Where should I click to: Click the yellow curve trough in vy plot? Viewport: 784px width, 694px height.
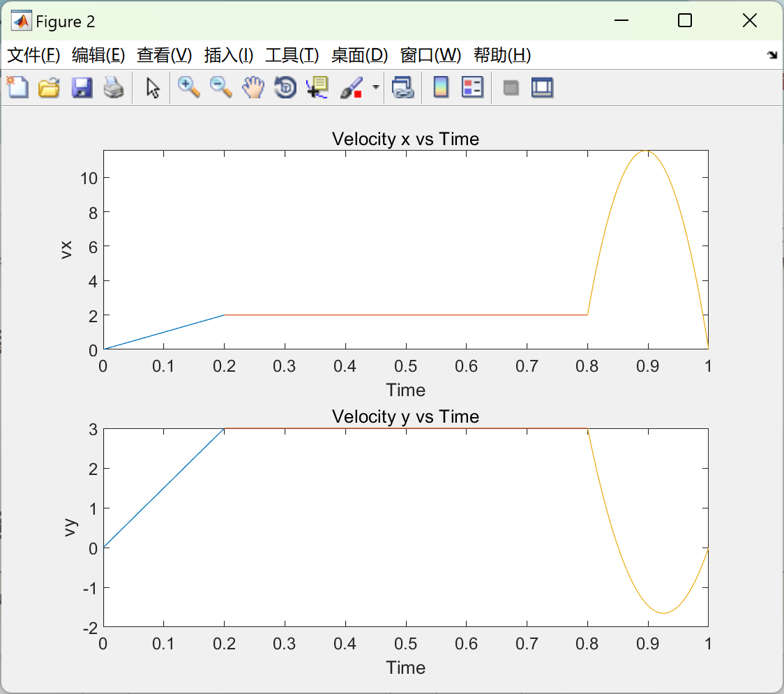(x=663, y=612)
